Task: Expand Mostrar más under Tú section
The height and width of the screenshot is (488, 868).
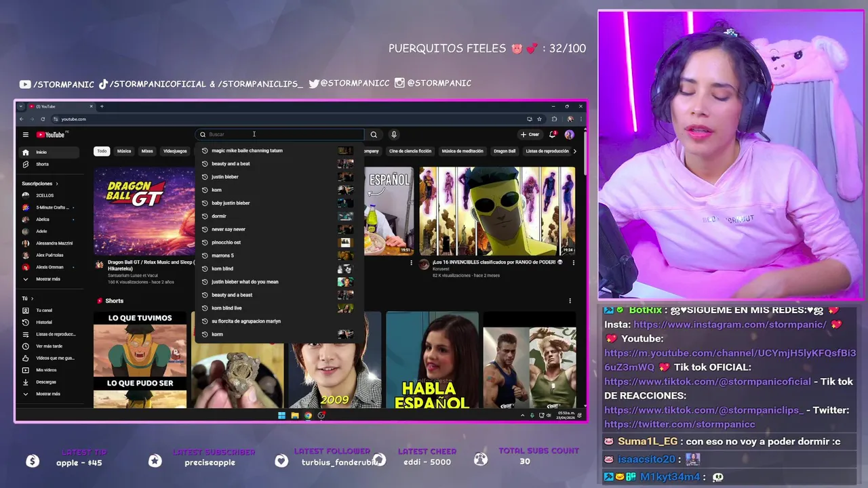Action: coord(47,394)
